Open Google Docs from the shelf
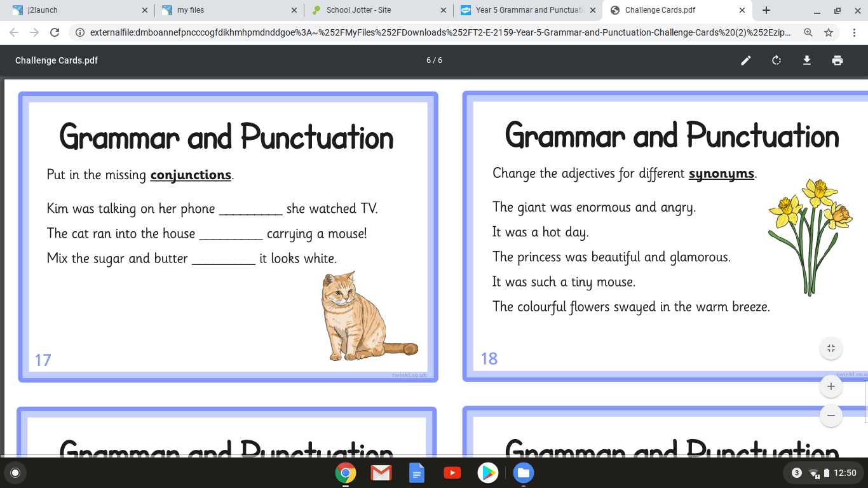 tap(416, 473)
